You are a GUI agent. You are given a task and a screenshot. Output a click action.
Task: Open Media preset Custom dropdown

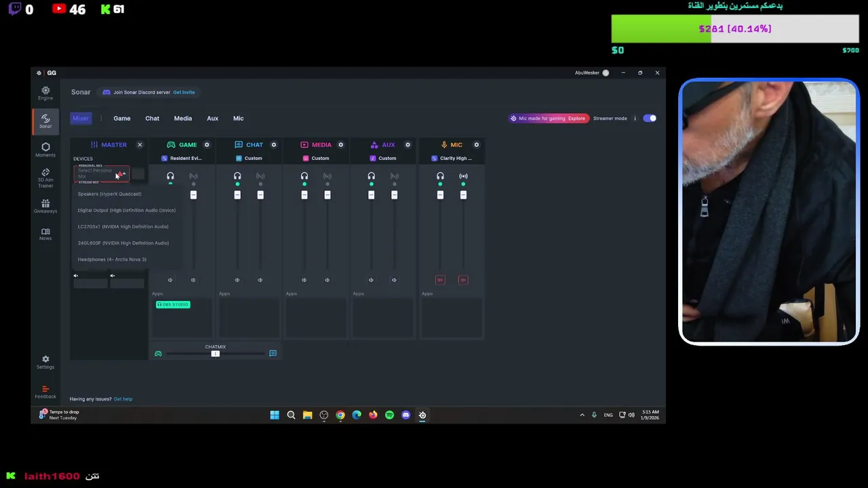pyautogui.click(x=316, y=158)
